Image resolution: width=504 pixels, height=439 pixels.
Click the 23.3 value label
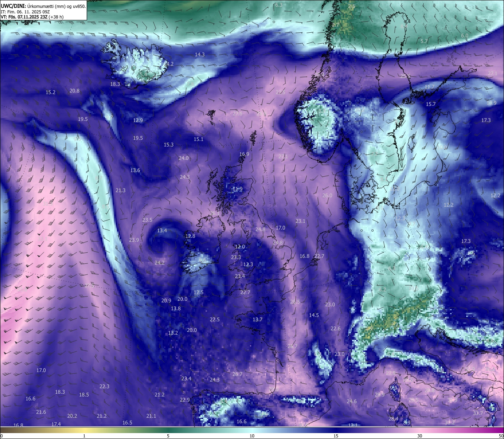tap(236, 257)
